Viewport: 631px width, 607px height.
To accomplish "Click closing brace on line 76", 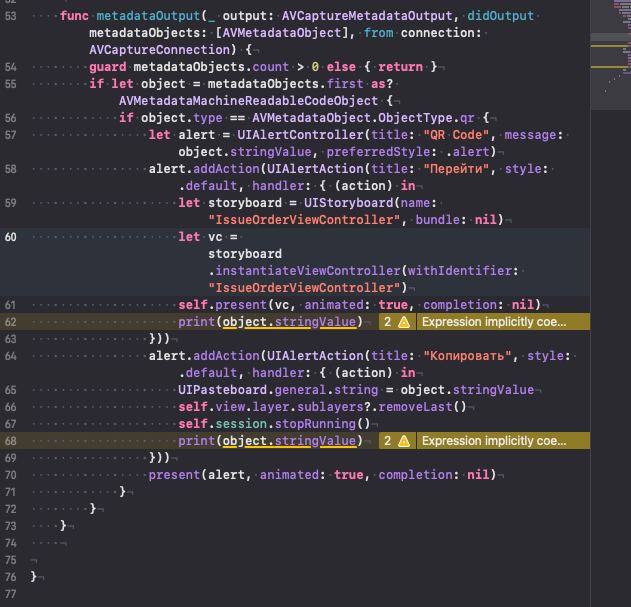I will [33, 577].
